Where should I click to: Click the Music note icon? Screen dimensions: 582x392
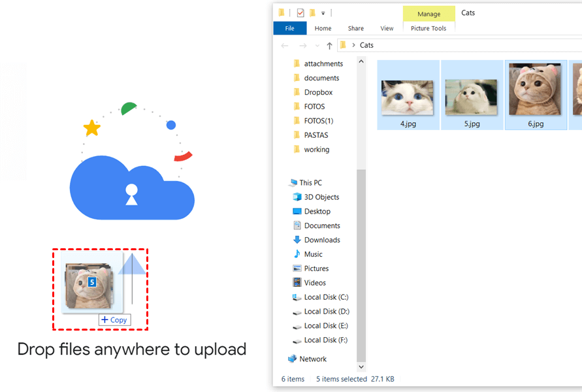(297, 254)
